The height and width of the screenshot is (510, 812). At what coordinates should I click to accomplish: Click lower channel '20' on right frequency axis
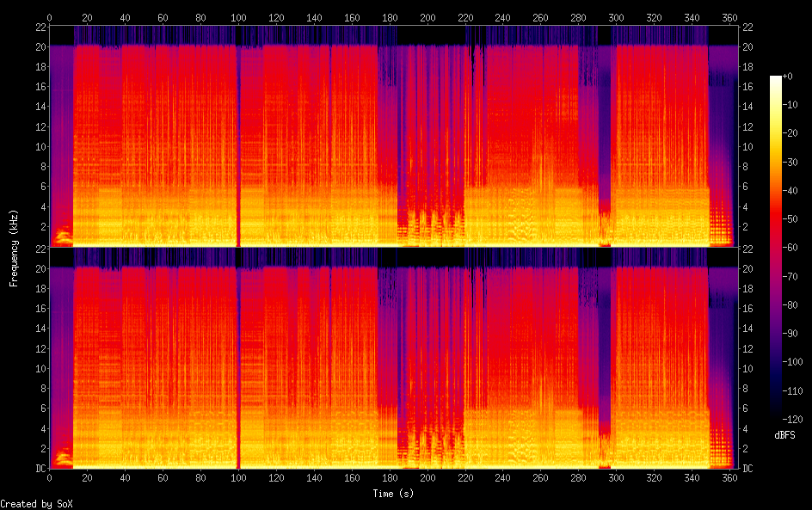click(x=747, y=268)
